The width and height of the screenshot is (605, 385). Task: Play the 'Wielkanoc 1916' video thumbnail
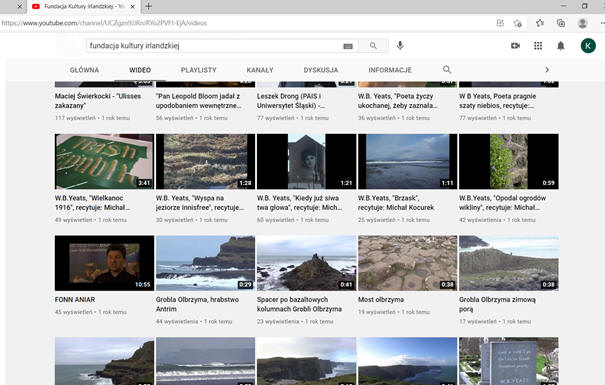[x=104, y=161]
